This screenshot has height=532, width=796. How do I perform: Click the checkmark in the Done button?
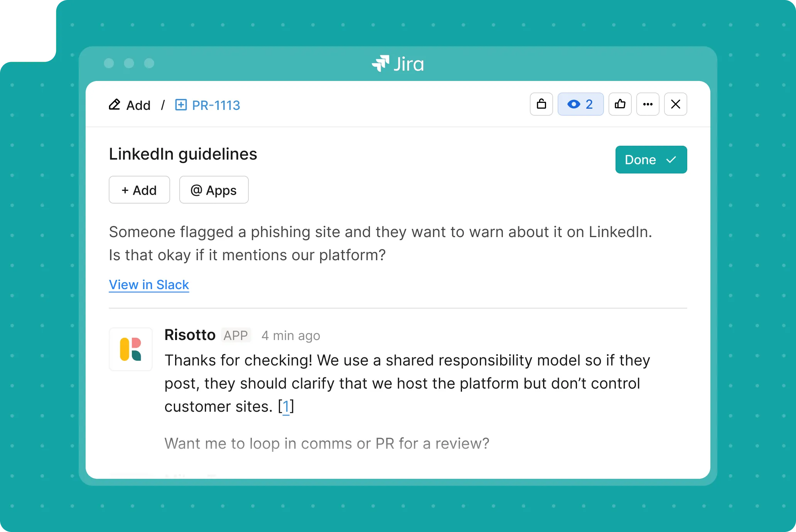(x=671, y=160)
